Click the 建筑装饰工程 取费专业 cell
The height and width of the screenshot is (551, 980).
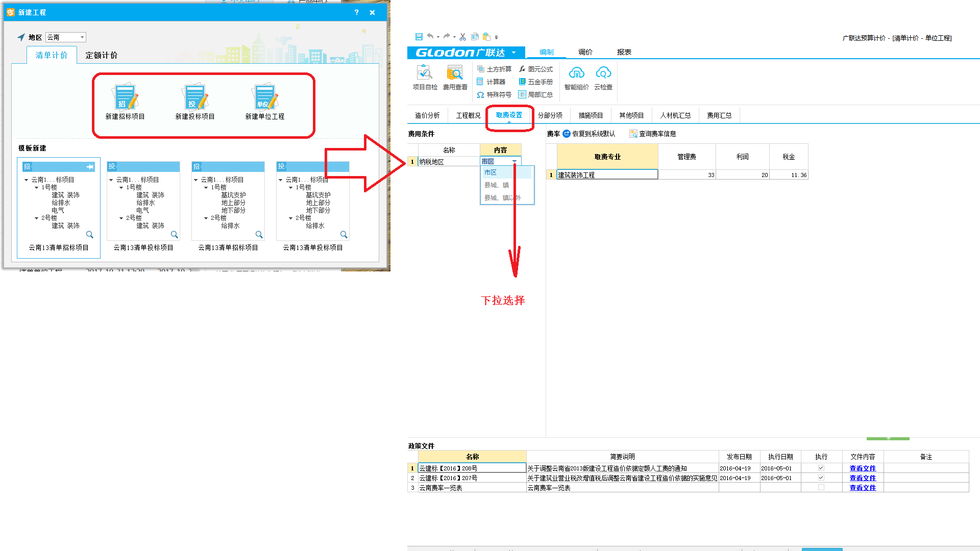tap(607, 174)
